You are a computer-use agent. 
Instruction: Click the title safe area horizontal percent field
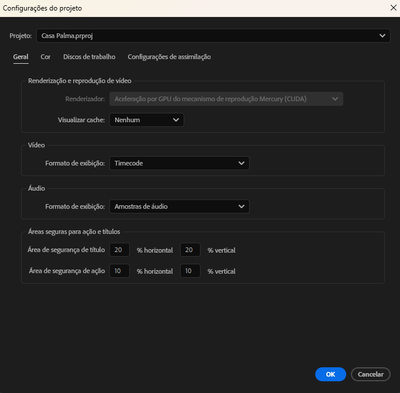click(x=119, y=250)
